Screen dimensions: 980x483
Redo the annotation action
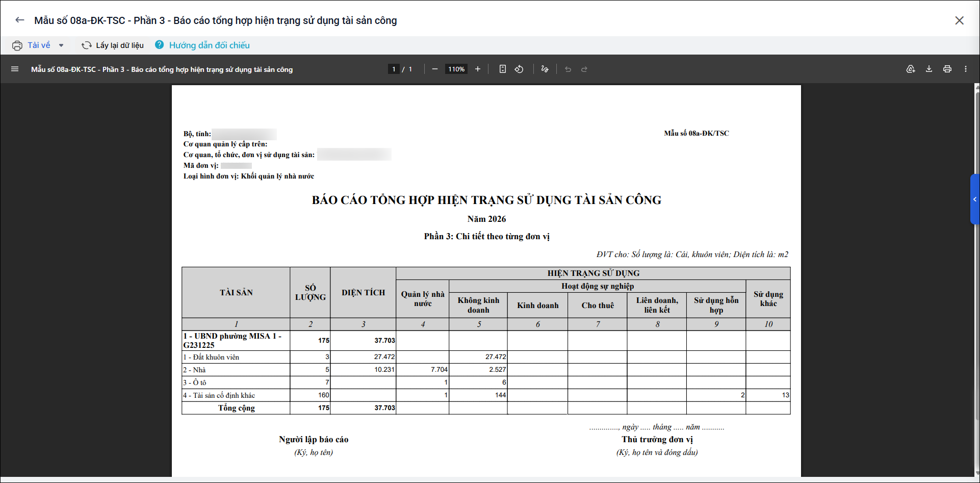584,69
